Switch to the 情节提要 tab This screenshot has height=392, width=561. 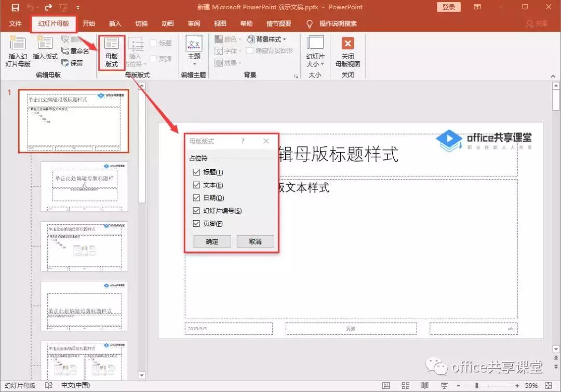pyautogui.click(x=279, y=23)
